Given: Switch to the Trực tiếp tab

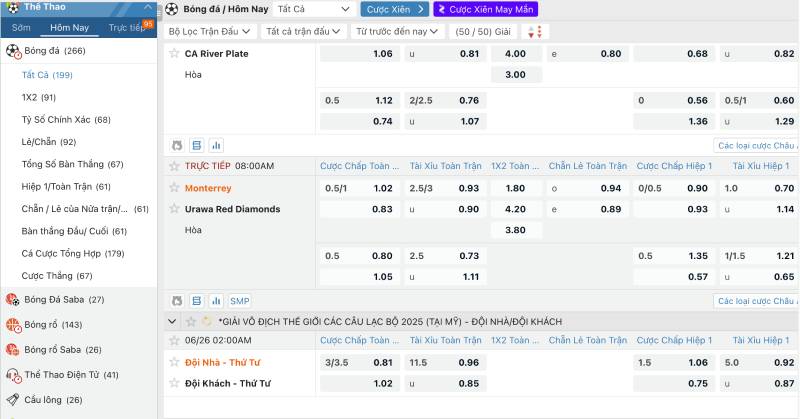Looking at the screenshot, I should pos(127,28).
